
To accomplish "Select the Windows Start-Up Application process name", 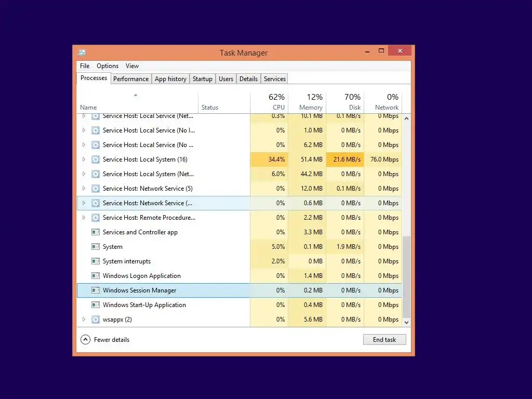I will pos(144,305).
